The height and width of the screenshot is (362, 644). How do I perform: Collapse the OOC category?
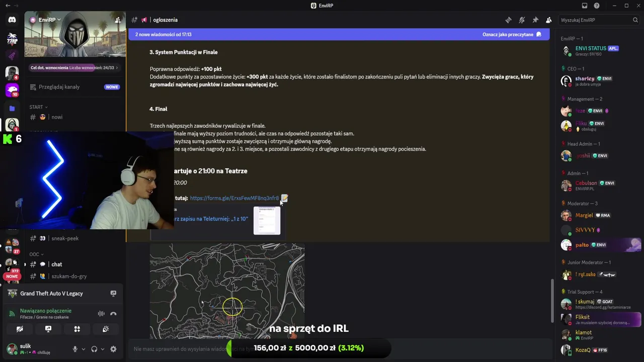(36, 254)
